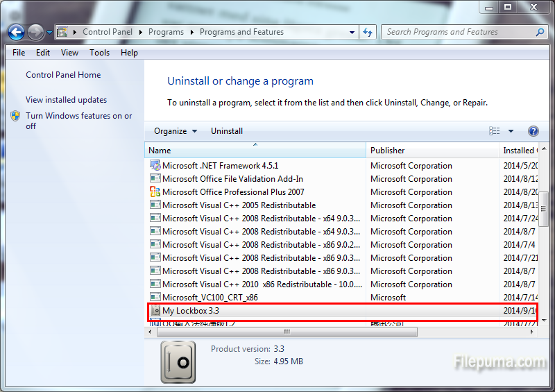This screenshot has width=555, height=392.
Task: Click the change view icon in toolbar
Action: (x=495, y=131)
